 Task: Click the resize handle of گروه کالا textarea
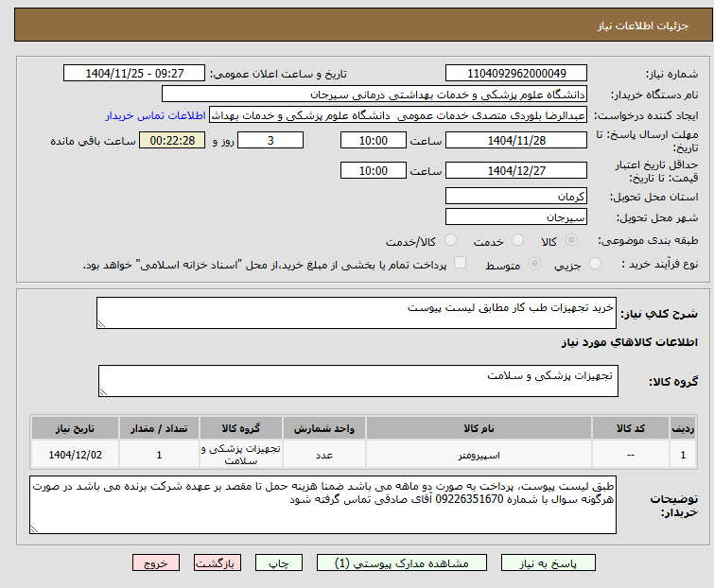point(103,392)
